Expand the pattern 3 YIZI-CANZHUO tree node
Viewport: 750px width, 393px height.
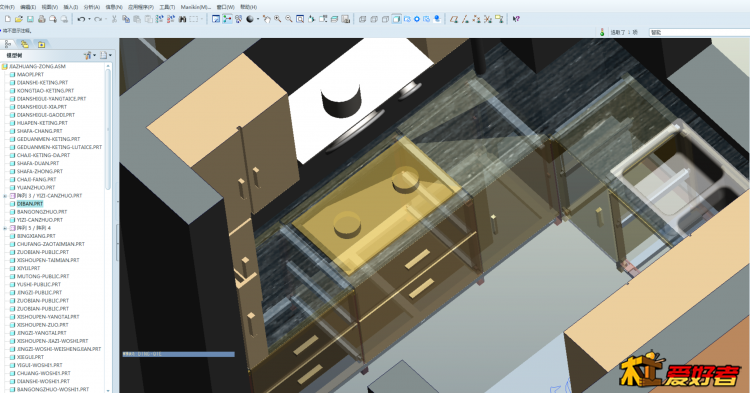[x=5, y=196]
